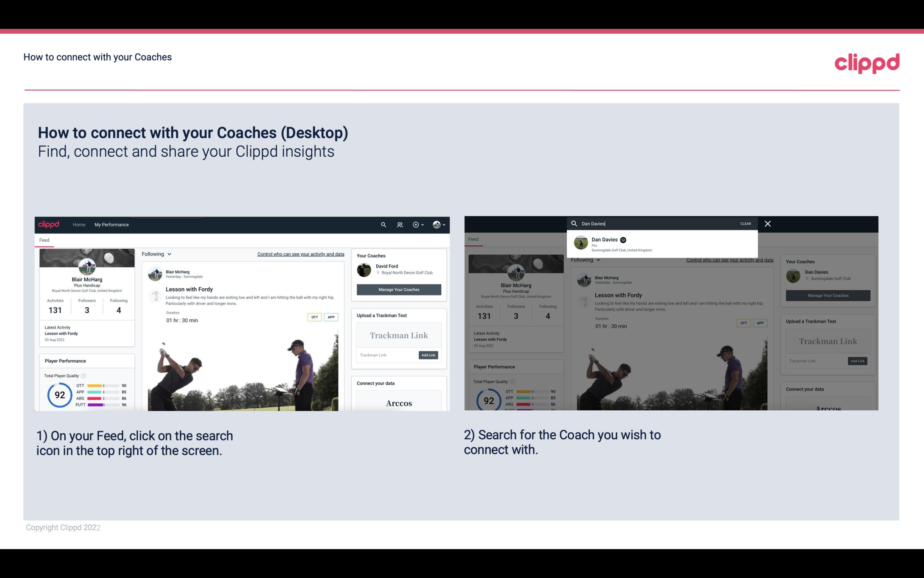The width and height of the screenshot is (924, 578).
Task: Click the search bar clear button
Action: pyautogui.click(x=745, y=223)
